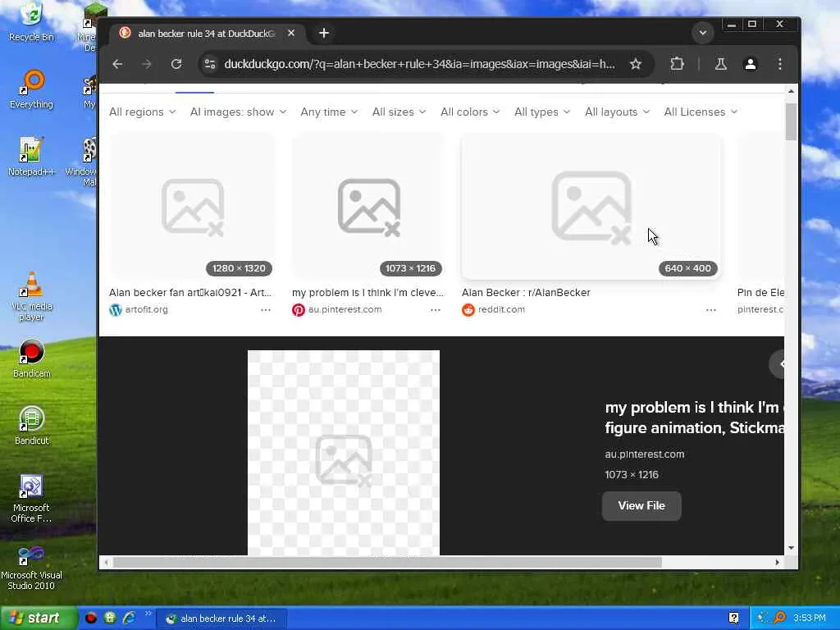Launch VLC media player shortcut
840x630 pixels.
pyautogui.click(x=31, y=296)
